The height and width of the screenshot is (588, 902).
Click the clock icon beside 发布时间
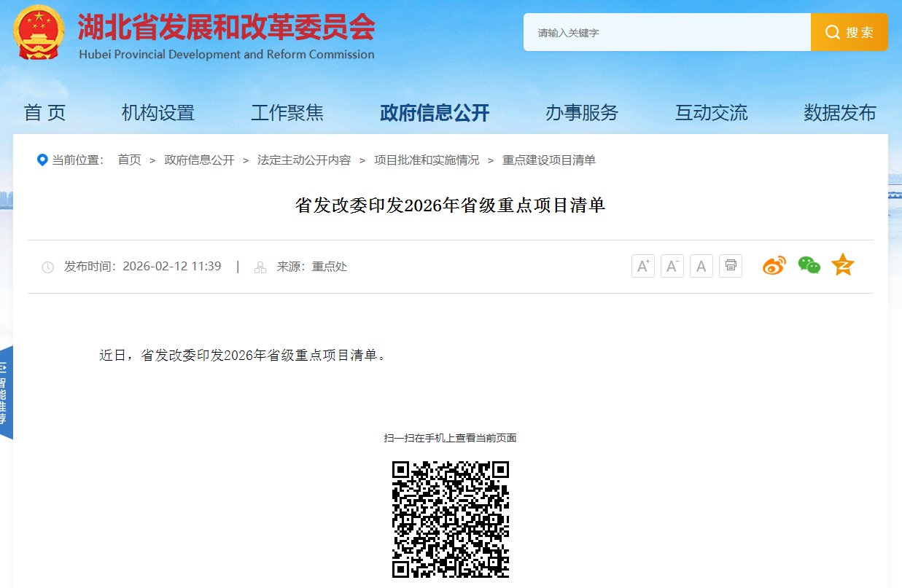[48, 267]
